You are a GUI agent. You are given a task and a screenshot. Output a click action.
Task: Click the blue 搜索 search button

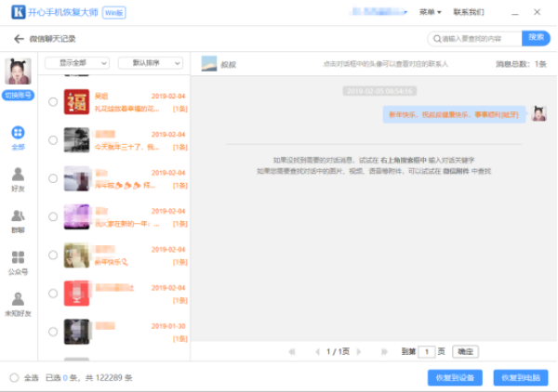[x=537, y=38]
